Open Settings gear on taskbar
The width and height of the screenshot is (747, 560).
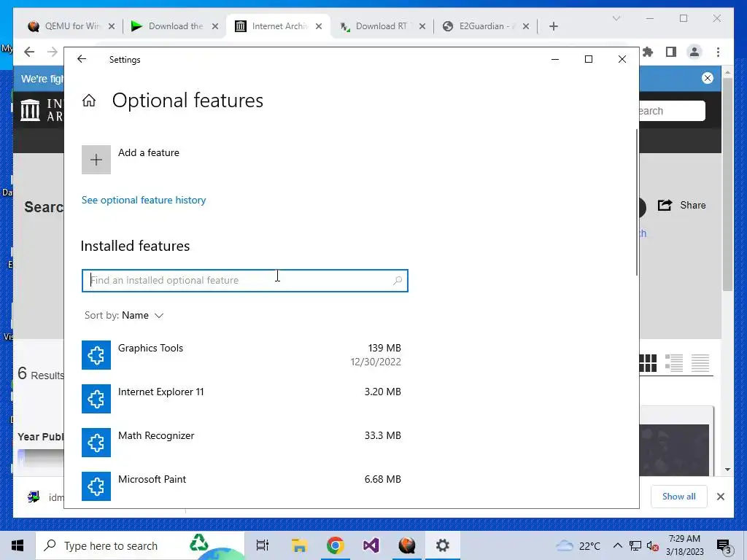point(443,545)
